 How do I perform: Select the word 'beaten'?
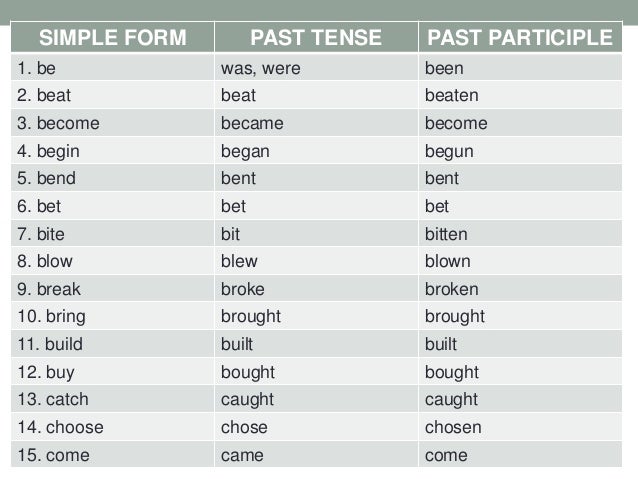452,96
